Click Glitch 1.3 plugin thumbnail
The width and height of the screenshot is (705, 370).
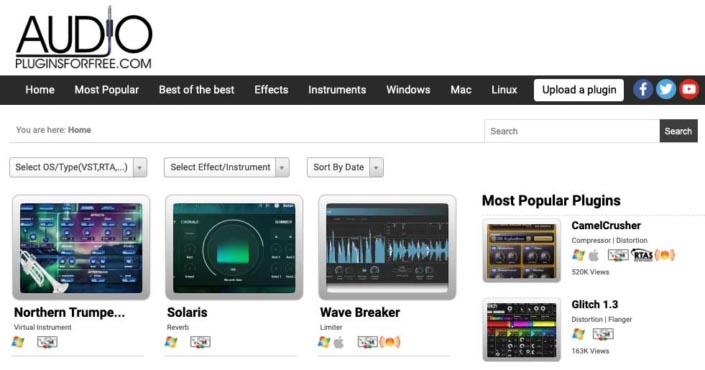tap(522, 330)
